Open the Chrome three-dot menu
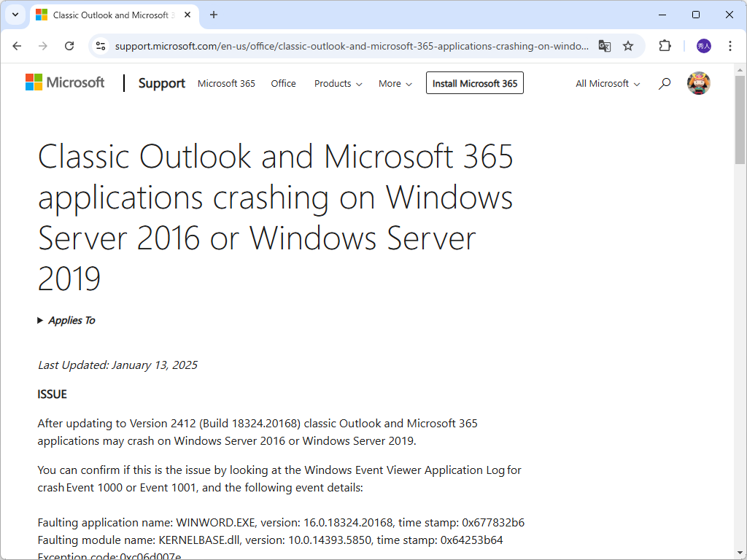Image resolution: width=747 pixels, height=560 pixels. click(729, 46)
